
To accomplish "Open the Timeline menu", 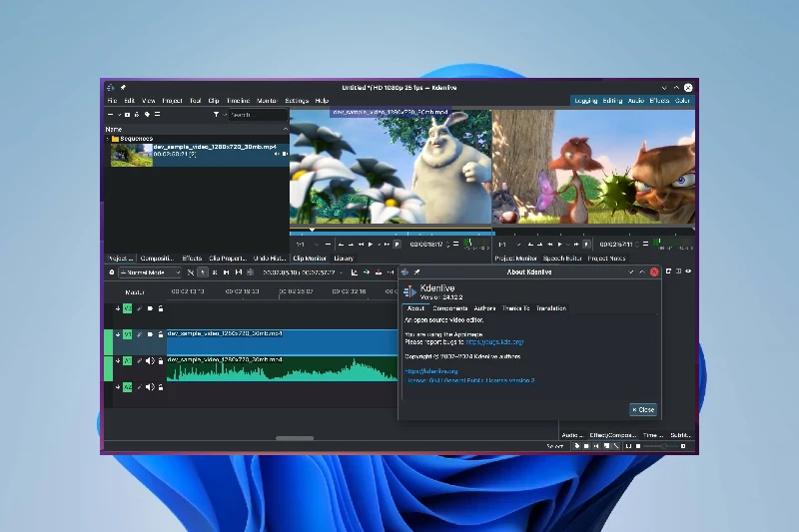I will 238,101.
